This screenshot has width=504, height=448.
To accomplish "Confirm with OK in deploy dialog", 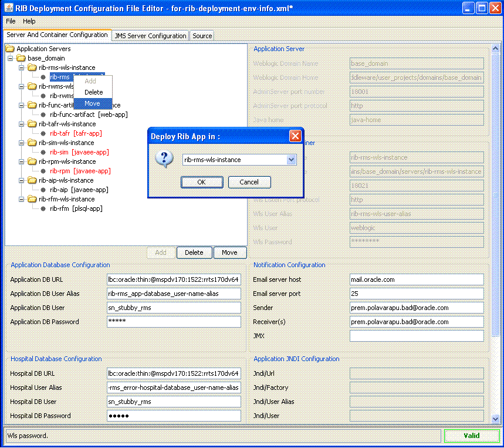I will (x=202, y=182).
